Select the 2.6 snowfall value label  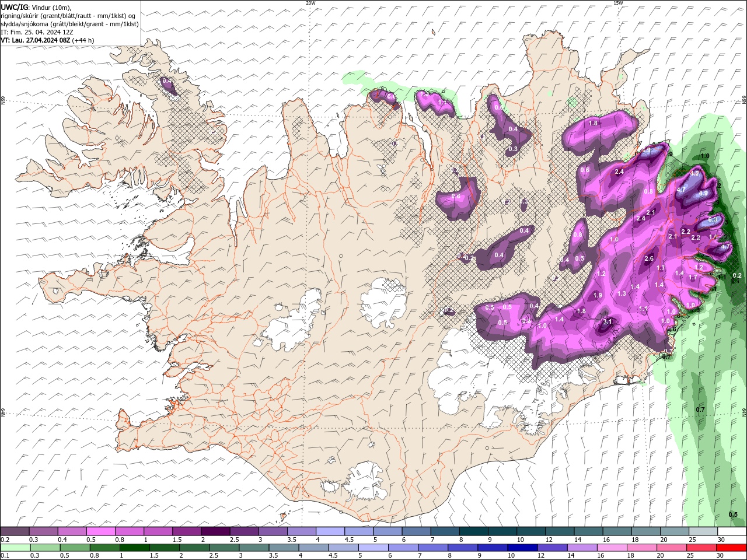649,258
